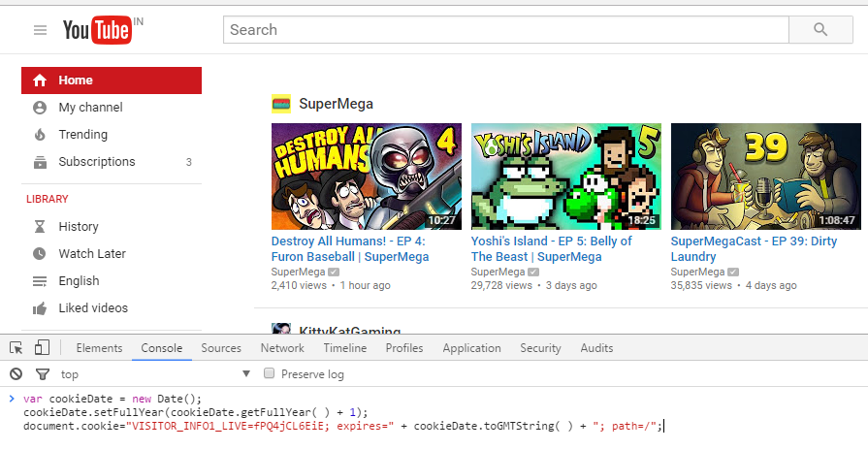Switch to the Application tab
This screenshot has height=450, width=868.
point(471,348)
